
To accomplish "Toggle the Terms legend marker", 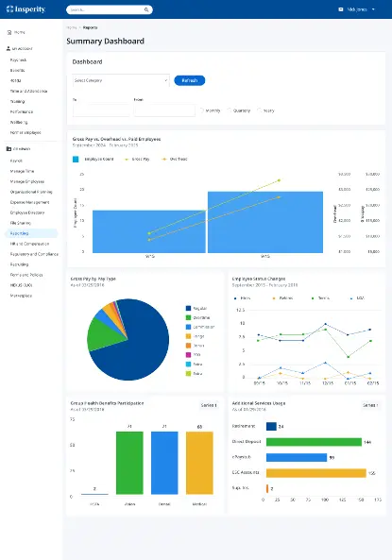I will click(x=313, y=298).
